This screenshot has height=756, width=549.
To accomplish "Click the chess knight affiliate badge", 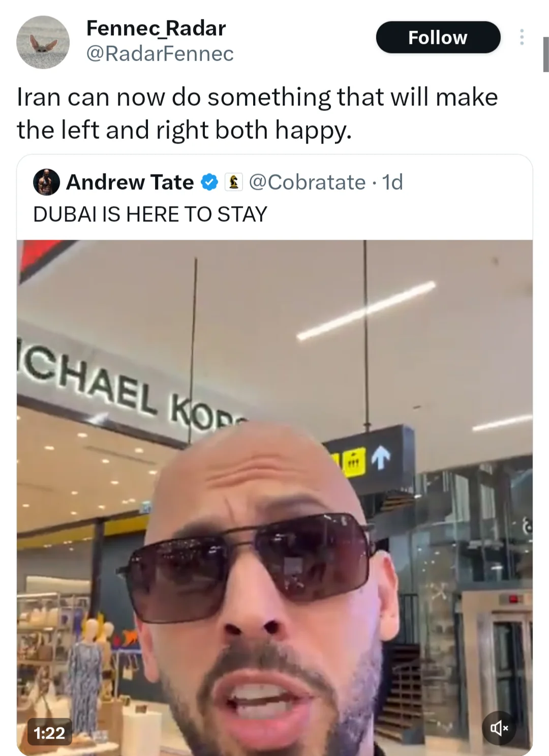I will pyautogui.click(x=233, y=182).
